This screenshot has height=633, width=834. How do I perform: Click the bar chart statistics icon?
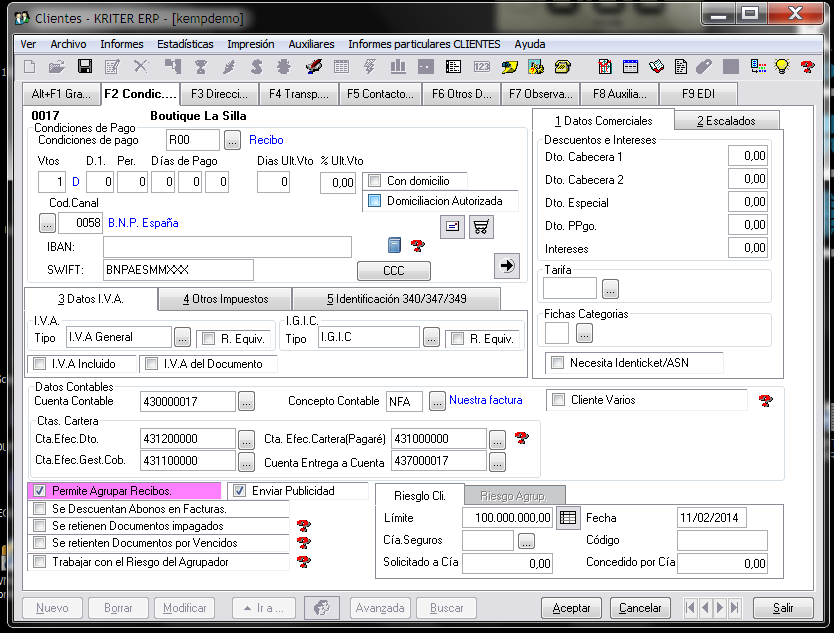[x=398, y=66]
